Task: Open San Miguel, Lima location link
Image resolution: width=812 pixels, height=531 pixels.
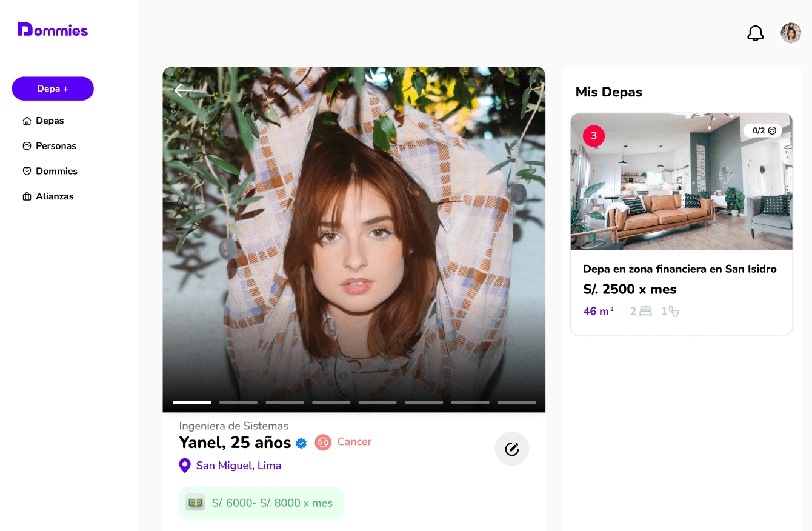Action: coord(239,466)
